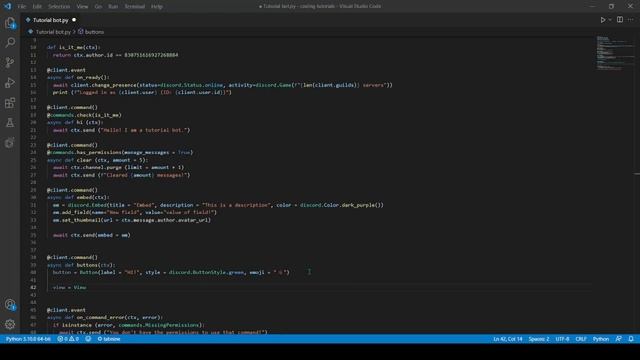The height and width of the screenshot is (360, 640).
Task: Change indentation via Spaces: 2
Action: click(x=539, y=339)
